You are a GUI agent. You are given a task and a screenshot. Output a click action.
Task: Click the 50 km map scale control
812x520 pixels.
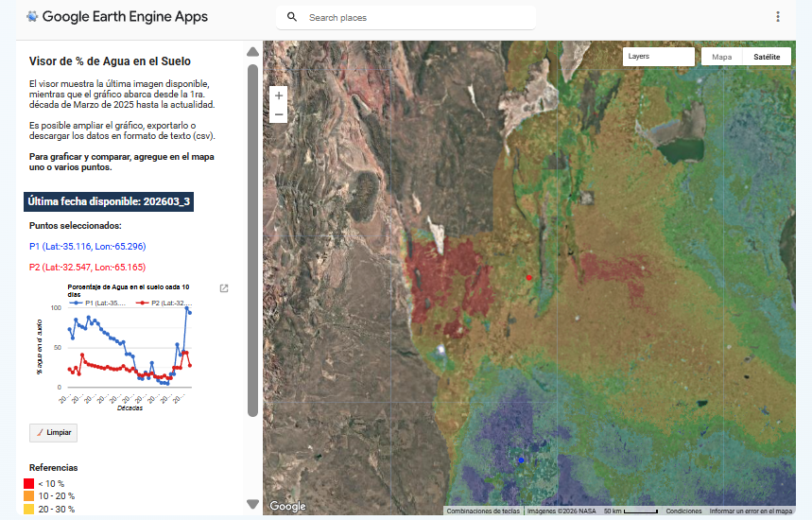[x=631, y=511]
